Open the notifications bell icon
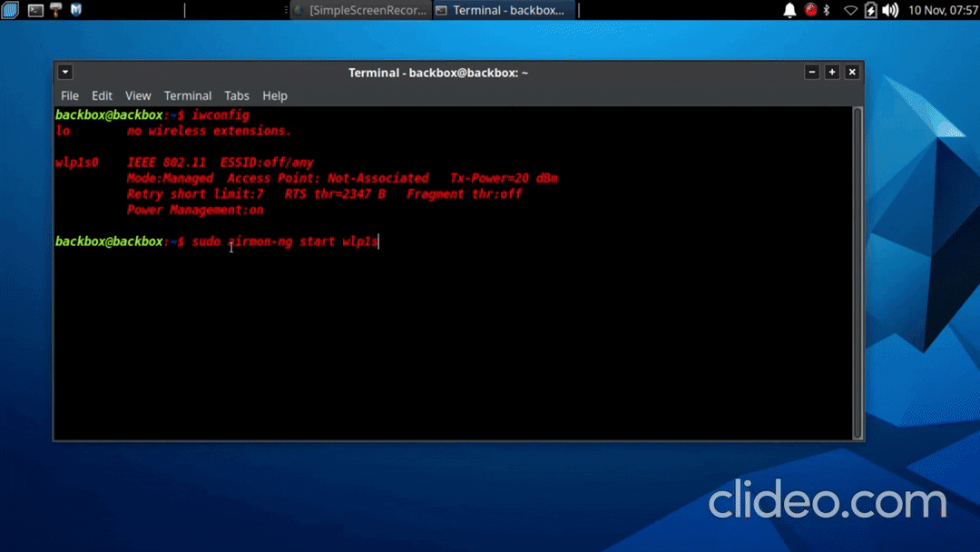The image size is (980, 552). coord(789,10)
